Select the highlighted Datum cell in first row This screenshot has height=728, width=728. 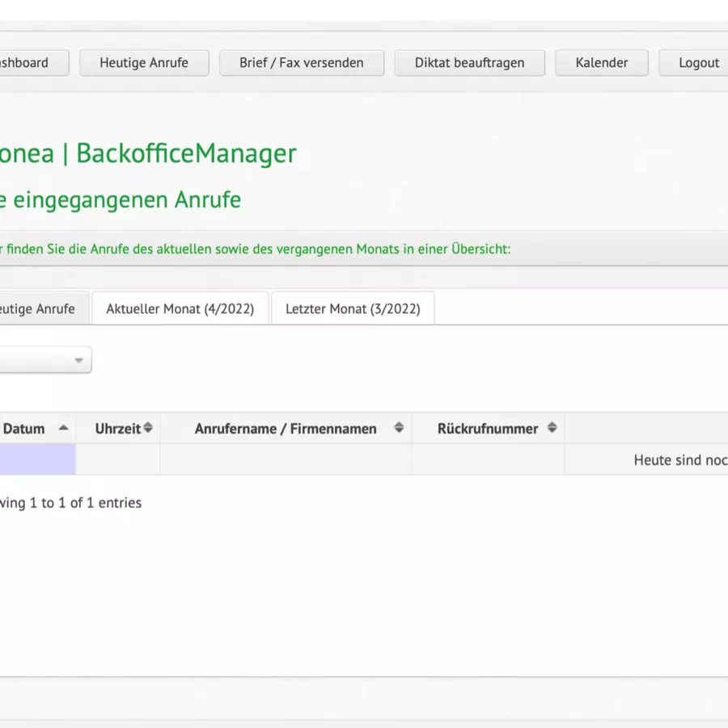[37, 459]
